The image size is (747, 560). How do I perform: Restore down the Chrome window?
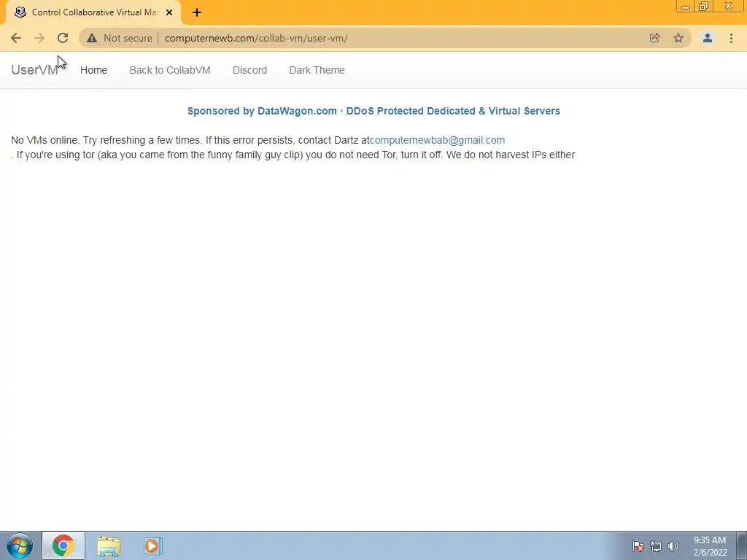coord(704,6)
